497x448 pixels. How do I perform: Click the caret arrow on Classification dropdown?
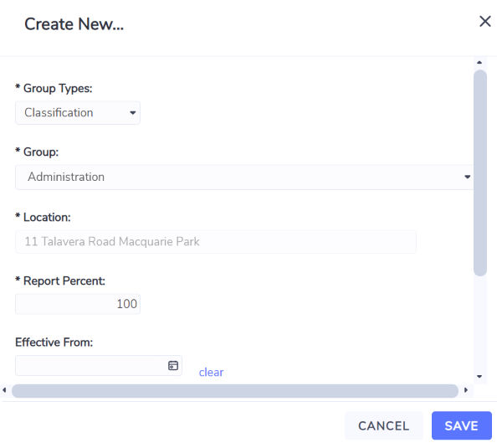(x=132, y=113)
